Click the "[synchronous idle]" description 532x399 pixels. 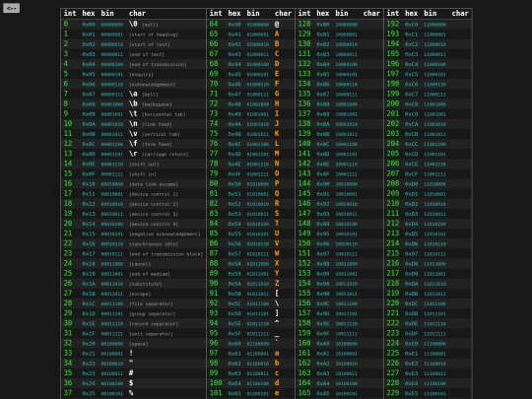154,244
